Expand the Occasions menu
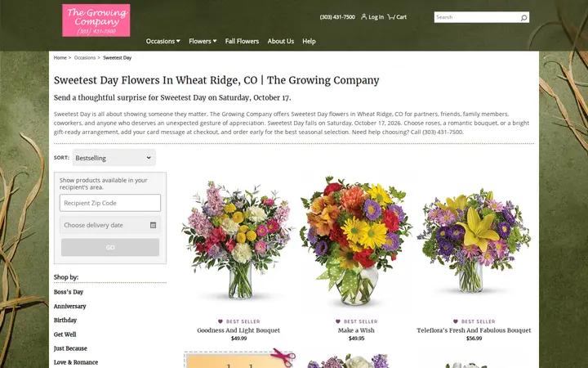The width and height of the screenshot is (588, 368). click(163, 42)
